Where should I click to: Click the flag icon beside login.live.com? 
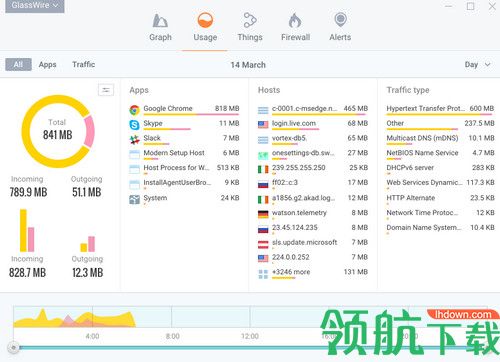click(x=263, y=125)
